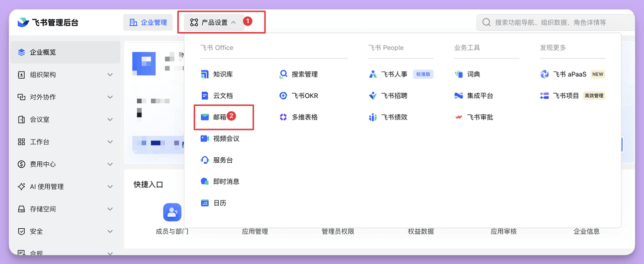Click the 业务工具 heading
This screenshot has width=644, height=264.
pos(467,48)
